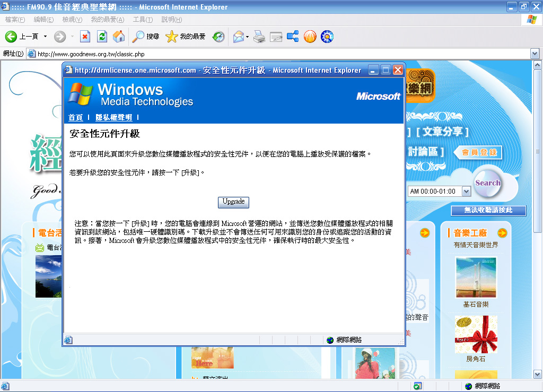Click the main page vertical scrollbar thumb
Screen dimensions: 543x392
[x=538, y=151]
